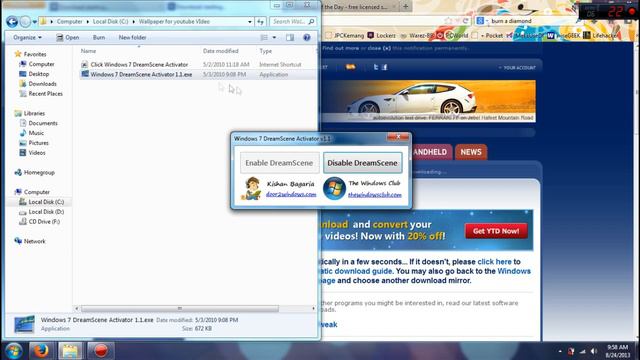Click The Windows Club logo orb
Image resolution: width=640 pixels, height=360 pixels.
point(334,188)
